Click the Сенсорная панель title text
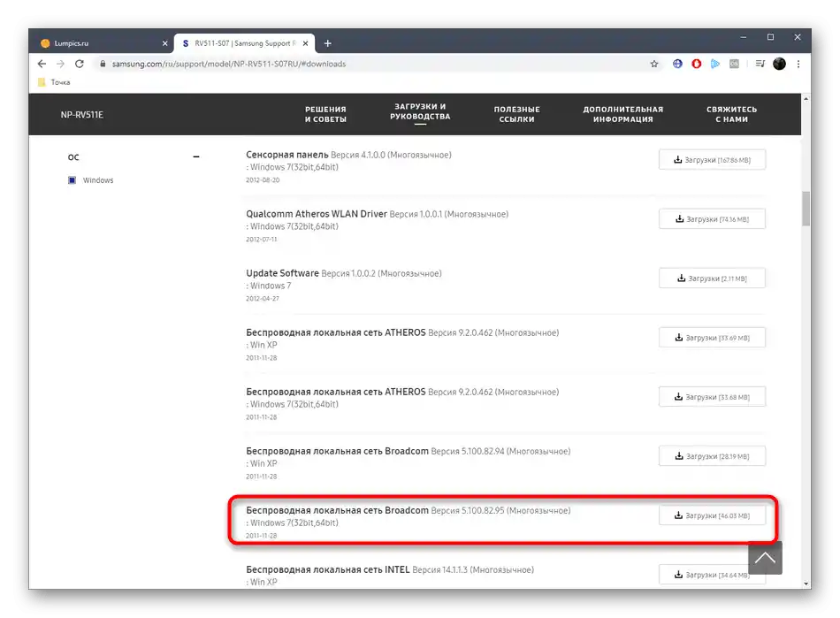The image size is (840, 618). coord(287,155)
